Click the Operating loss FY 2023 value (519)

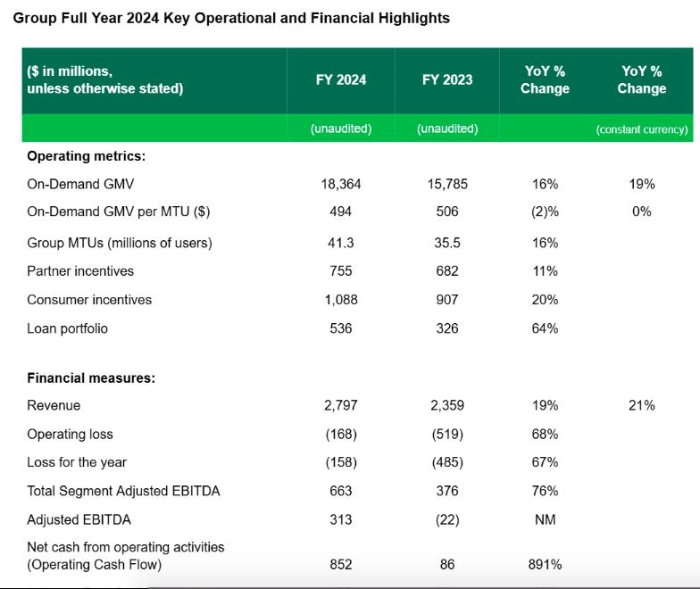[x=447, y=434]
